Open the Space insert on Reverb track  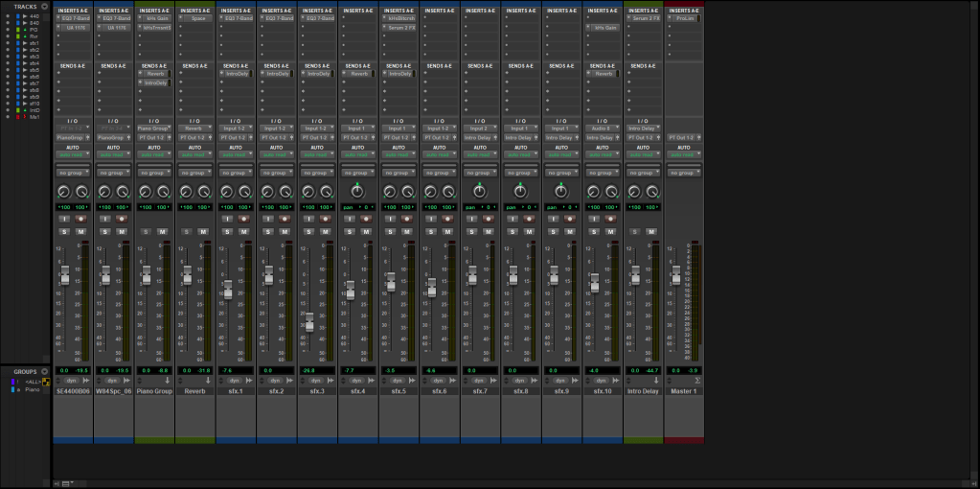[197, 17]
